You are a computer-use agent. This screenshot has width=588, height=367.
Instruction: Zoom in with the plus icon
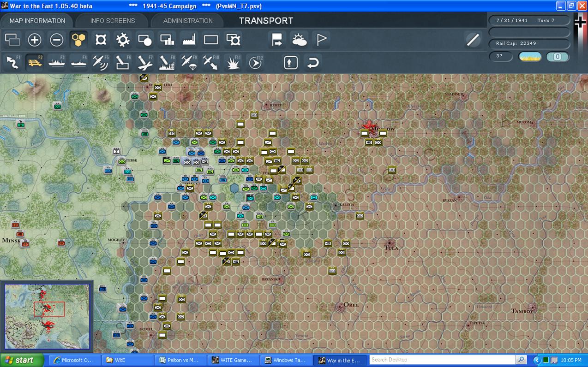35,40
